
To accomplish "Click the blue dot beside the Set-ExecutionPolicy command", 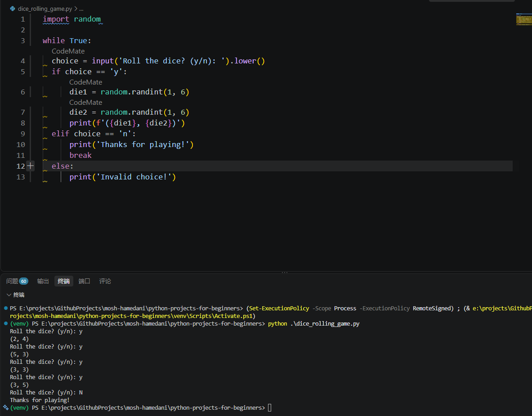I will coord(6,308).
